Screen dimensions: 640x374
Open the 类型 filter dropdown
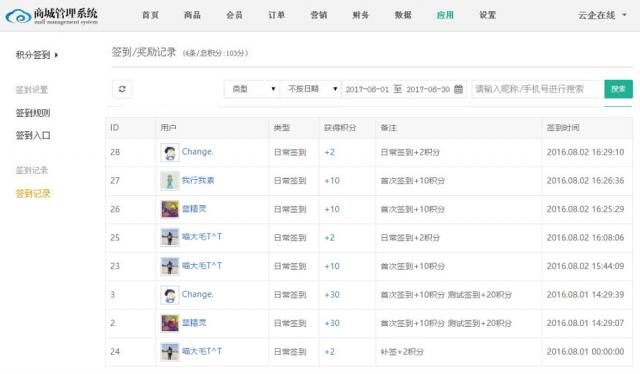click(x=252, y=89)
